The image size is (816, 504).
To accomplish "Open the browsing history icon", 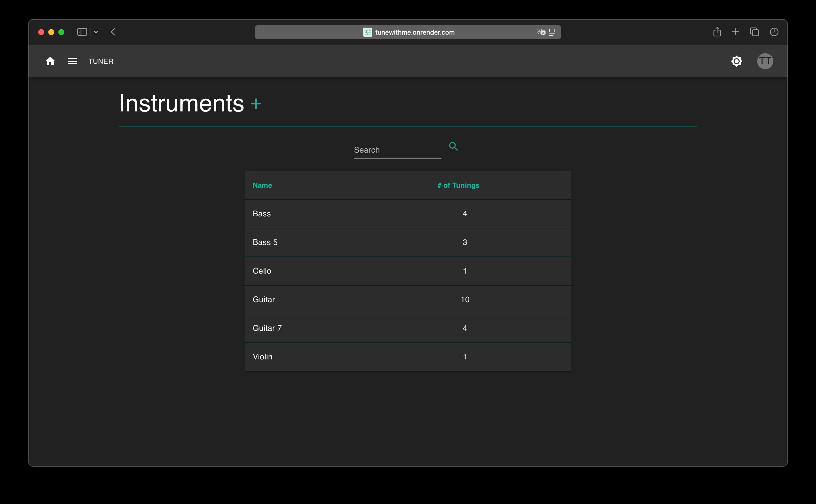I will [x=774, y=32].
